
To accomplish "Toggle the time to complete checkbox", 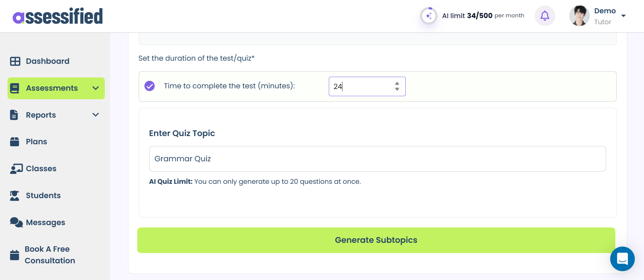I will [x=150, y=86].
